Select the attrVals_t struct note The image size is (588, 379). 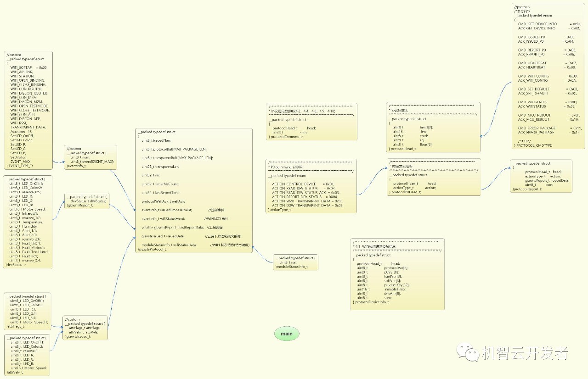click(x=27, y=355)
